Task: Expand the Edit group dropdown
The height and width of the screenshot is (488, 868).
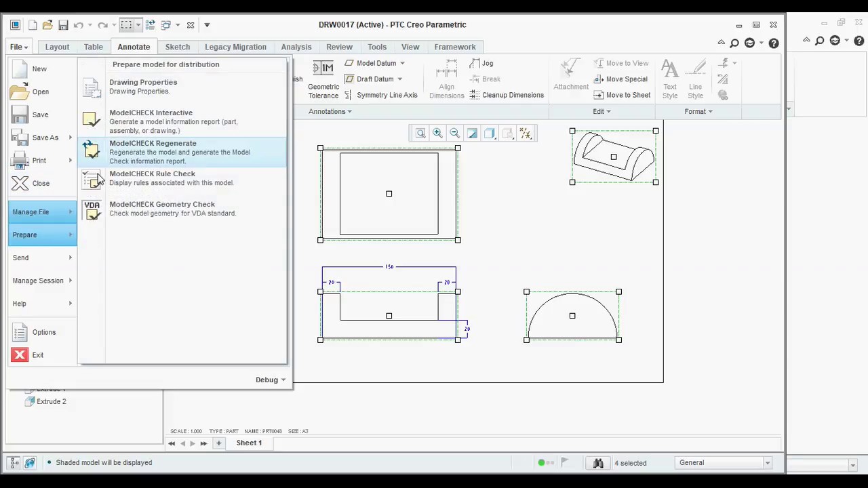Action: pyautogui.click(x=601, y=111)
